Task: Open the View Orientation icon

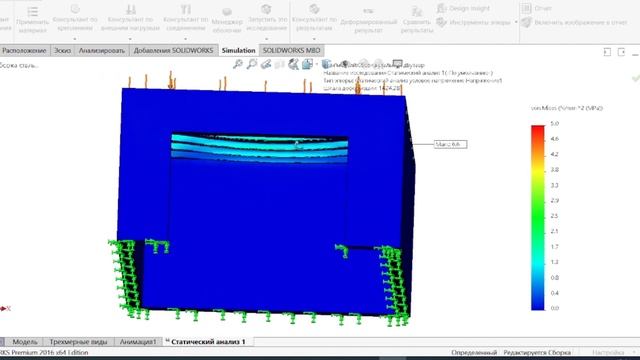Action: 293,64
